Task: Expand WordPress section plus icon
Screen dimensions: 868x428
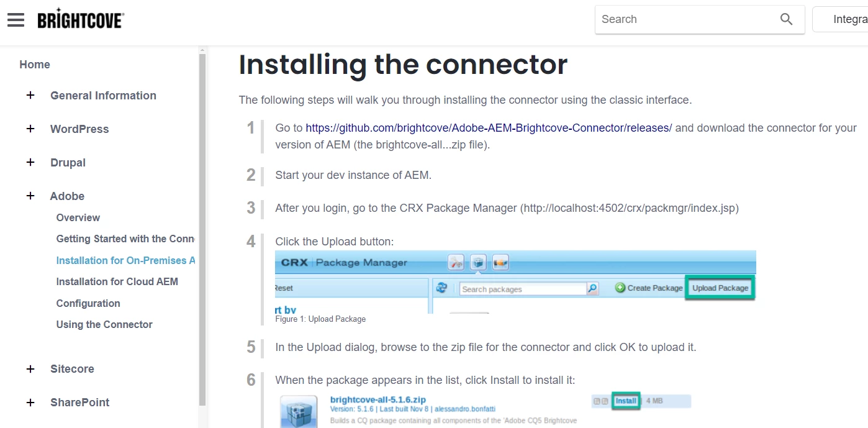Action: pos(30,129)
